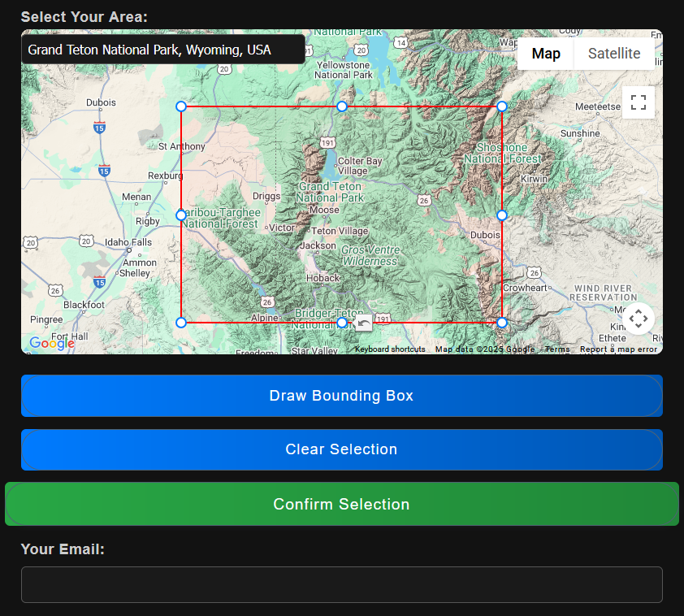Click top-right corner handle of red box
This screenshot has height=616, width=684.
point(502,106)
